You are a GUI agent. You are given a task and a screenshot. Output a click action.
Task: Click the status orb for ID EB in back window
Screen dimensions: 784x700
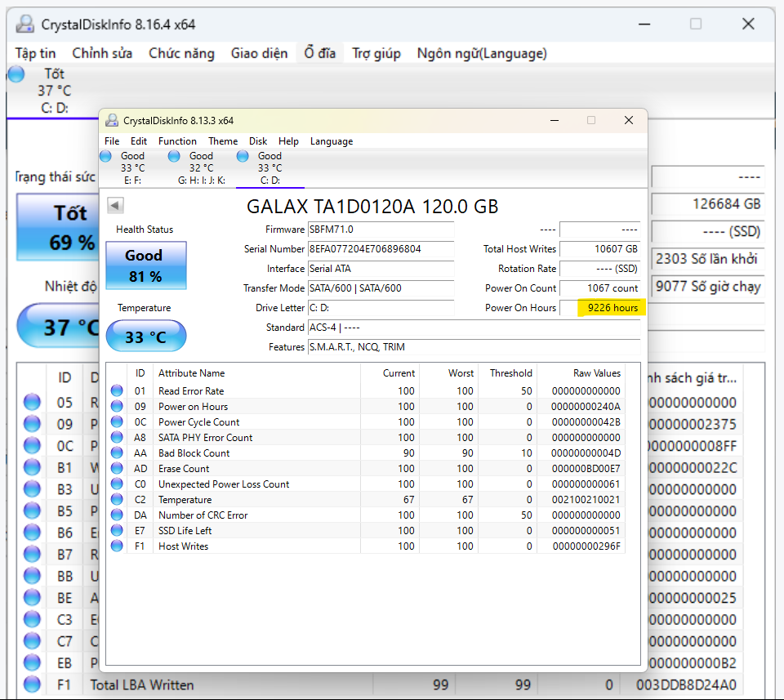(x=32, y=662)
